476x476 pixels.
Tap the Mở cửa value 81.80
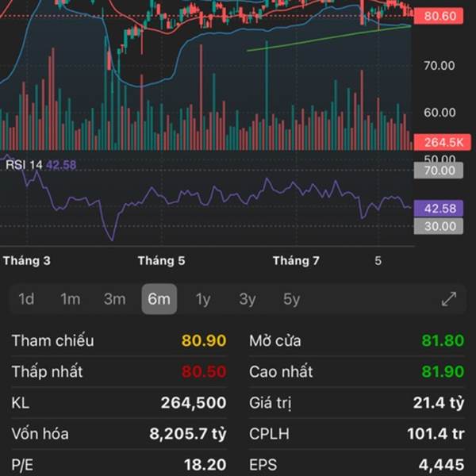(443, 340)
